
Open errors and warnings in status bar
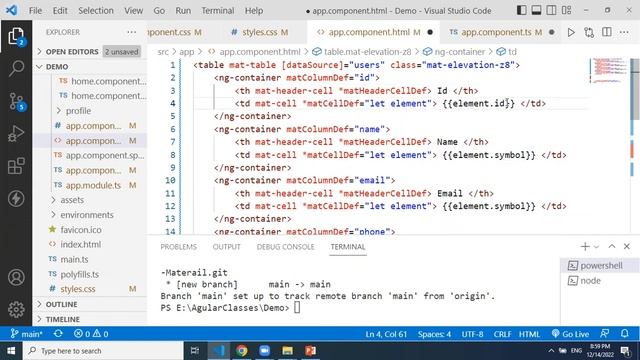tap(91, 334)
